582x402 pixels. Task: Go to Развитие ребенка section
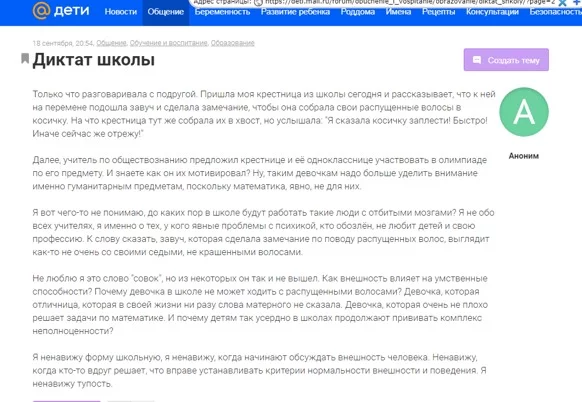click(295, 12)
